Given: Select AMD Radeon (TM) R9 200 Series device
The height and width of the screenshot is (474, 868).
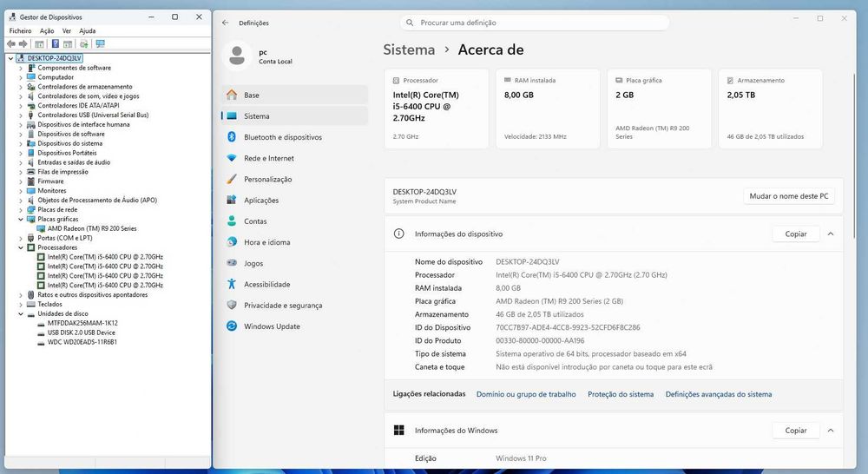Looking at the screenshot, I should pos(92,228).
